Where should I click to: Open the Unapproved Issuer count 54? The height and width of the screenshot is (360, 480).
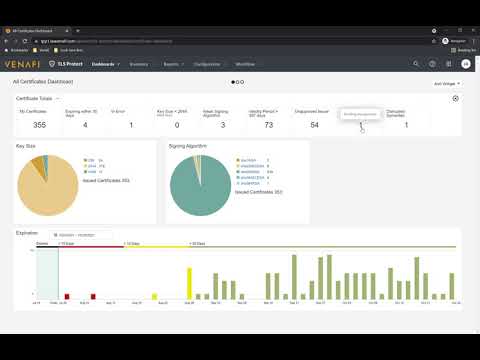pyautogui.click(x=314, y=125)
